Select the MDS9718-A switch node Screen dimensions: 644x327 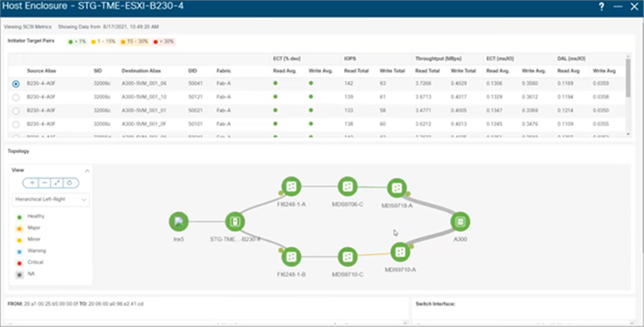(x=397, y=188)
